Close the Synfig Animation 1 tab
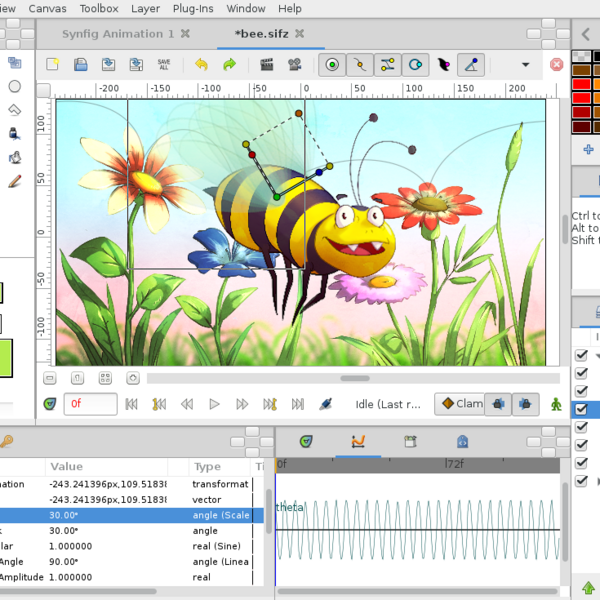The image size is (600, 600). (185, 34)
